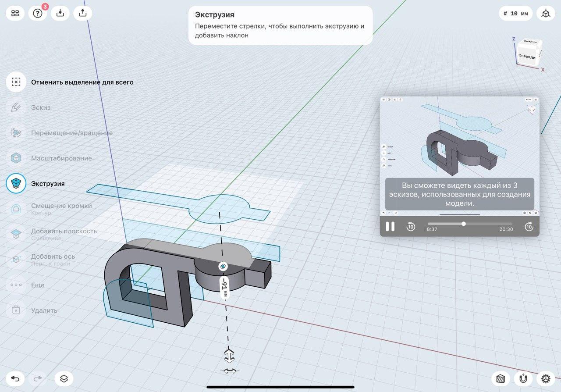The height and width of the screenshot is (392, 561).
Task: Skip tutorial video forward 10 seconds
Action: point(529,226)
